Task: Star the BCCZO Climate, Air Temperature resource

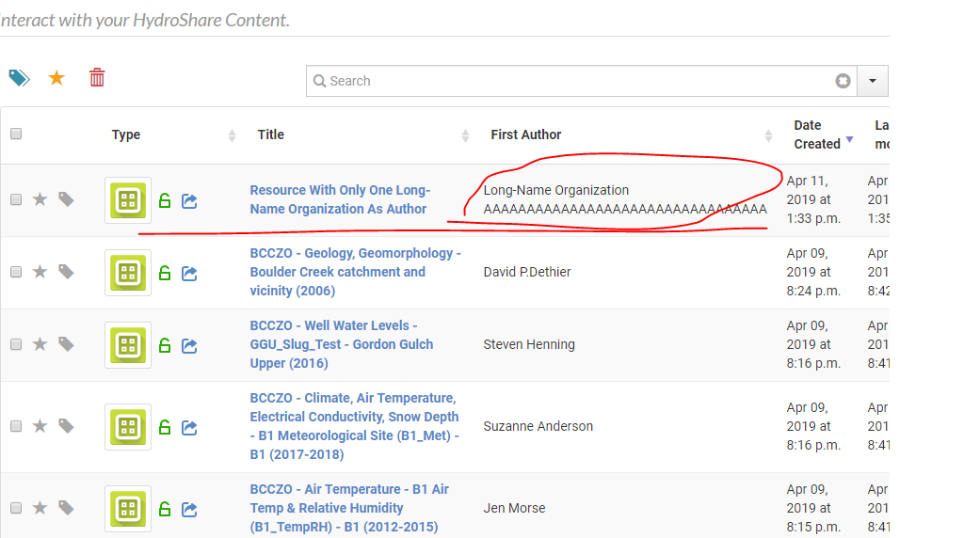Action: tap(40, 426)
